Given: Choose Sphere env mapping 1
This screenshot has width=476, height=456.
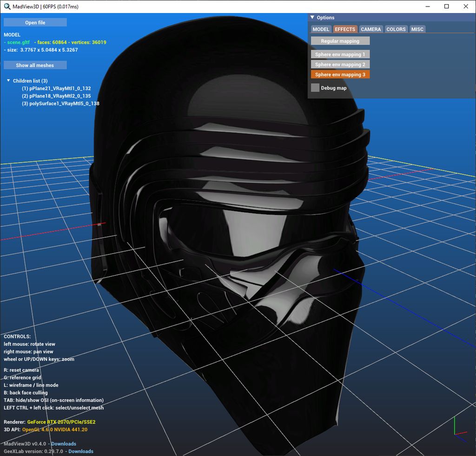Looking at the screenshot, I should (x=340, y=54).
